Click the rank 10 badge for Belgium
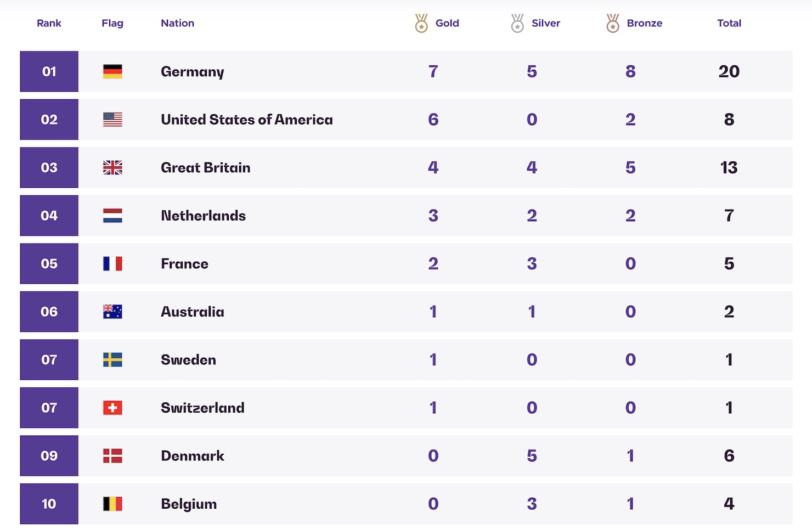The height and width of the screenshot is (529, 812). [49, 504]
